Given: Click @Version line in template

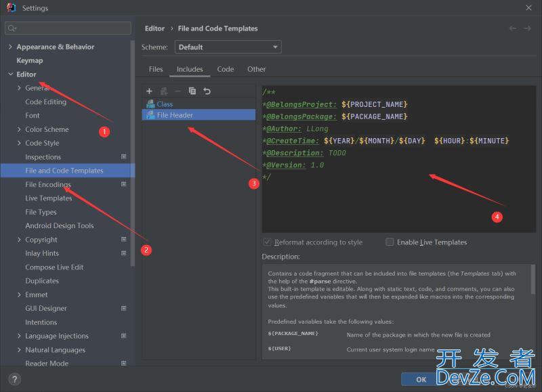Looking at the screenshot, I should point(293,165).
